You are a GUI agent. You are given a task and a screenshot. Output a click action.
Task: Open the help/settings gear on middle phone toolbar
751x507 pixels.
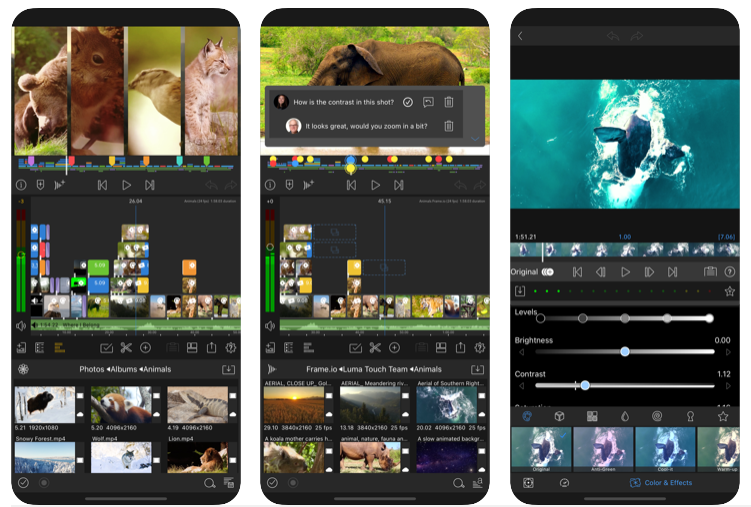point(479,348)
